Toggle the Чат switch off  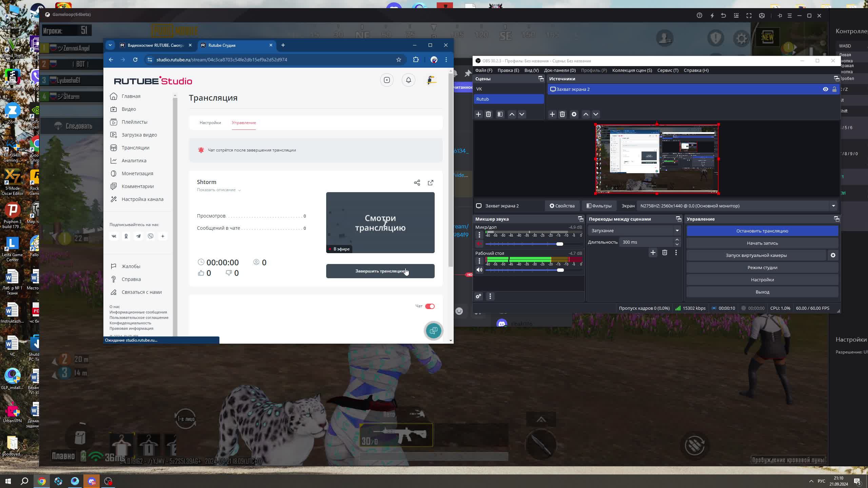pos(430,306)
